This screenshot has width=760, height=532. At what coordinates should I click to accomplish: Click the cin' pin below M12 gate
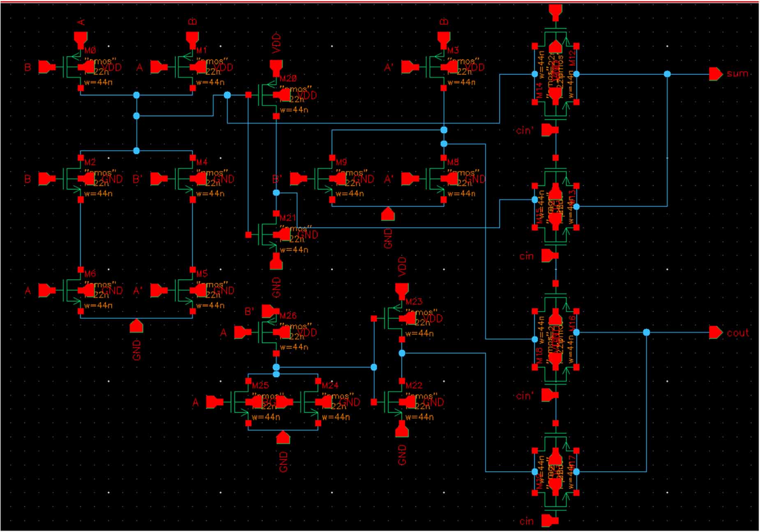[x=549, y=130]
